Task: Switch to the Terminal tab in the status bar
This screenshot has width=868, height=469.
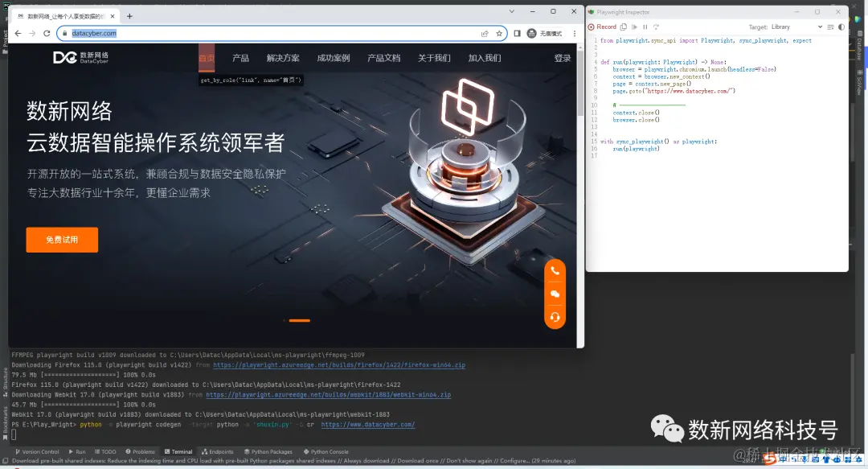Action: click(178, 451)
